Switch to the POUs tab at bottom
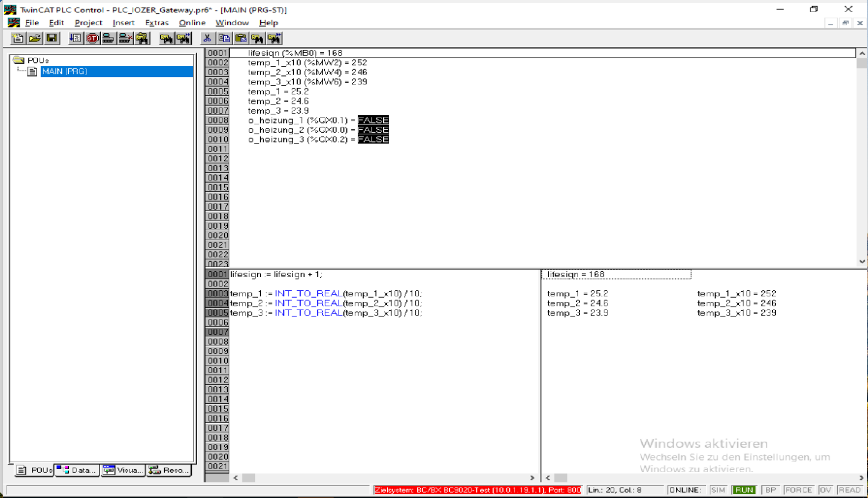The width and height of the screenshot is (868, 498). click(34, 470)
